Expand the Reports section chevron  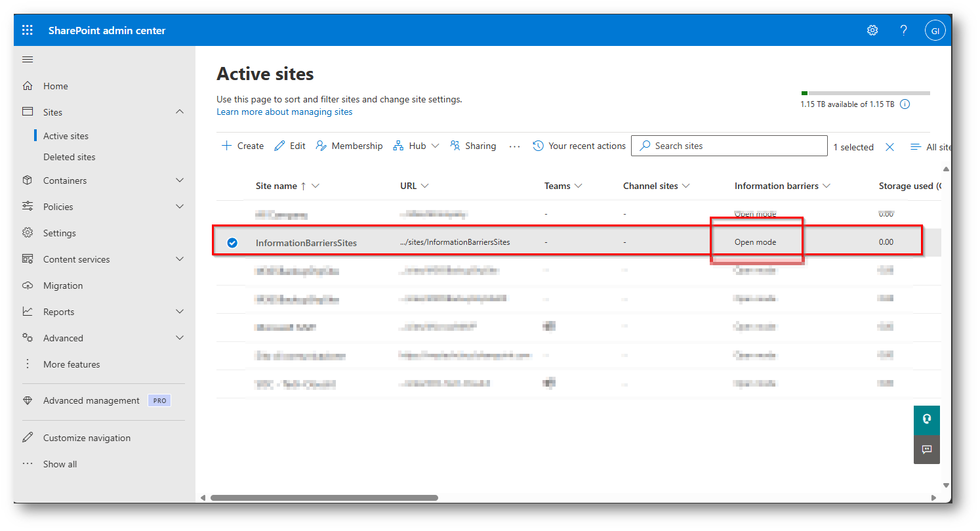pos(180,312)
